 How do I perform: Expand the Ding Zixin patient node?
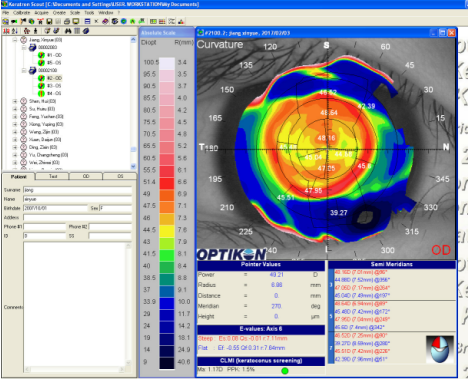pyautogui.click(x=15, y=147)
